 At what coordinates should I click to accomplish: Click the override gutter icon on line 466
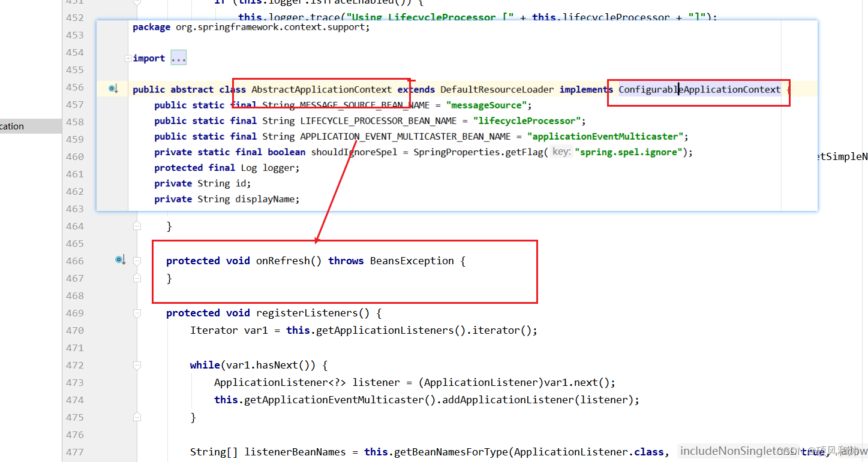pyautogui.click(x=120, y=260)
